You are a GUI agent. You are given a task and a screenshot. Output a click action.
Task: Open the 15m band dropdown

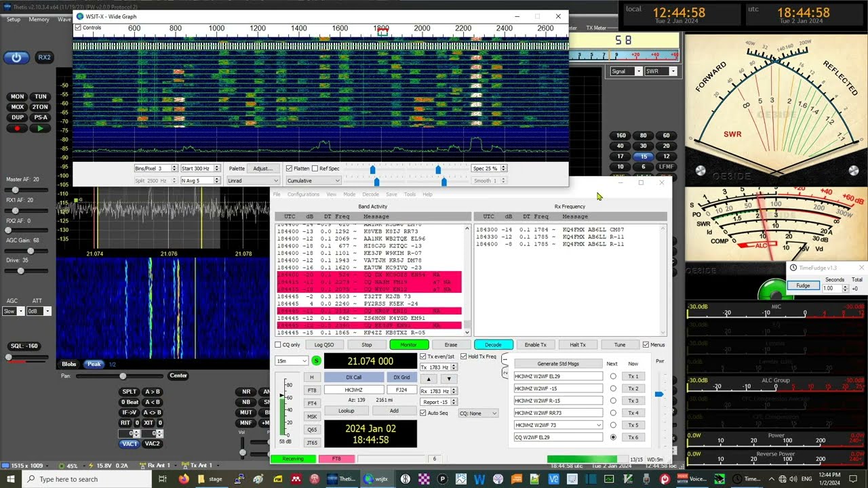(291, 361)
